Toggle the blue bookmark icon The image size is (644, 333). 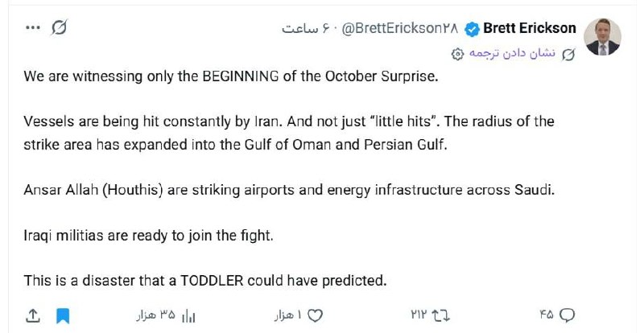[x=63, y=316]
